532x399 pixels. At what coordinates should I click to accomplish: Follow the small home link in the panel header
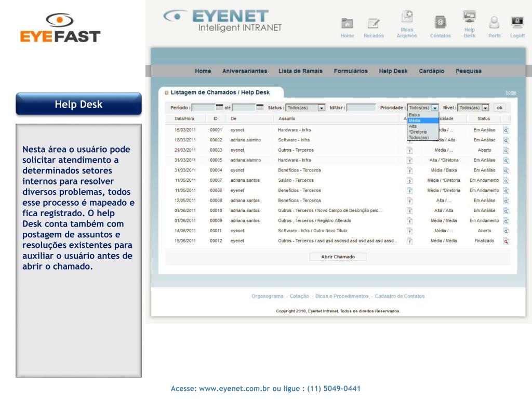pyautogui.click(x=511, y=92)
